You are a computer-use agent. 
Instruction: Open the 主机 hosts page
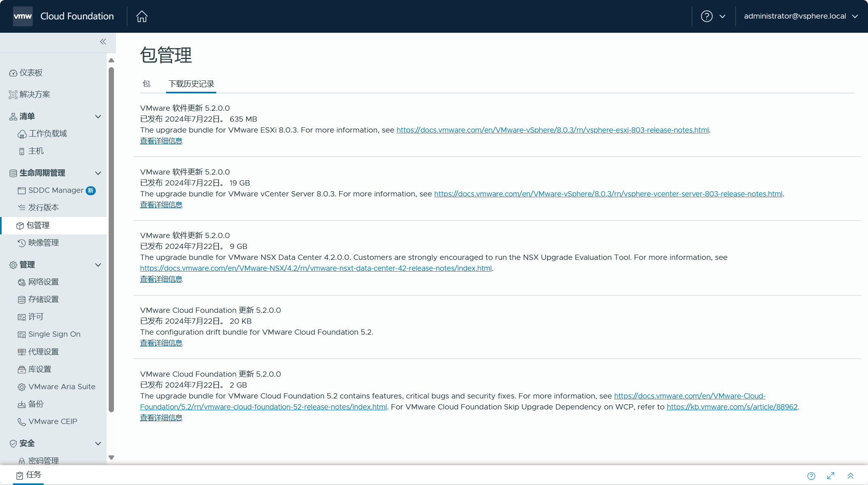point(36,151)
